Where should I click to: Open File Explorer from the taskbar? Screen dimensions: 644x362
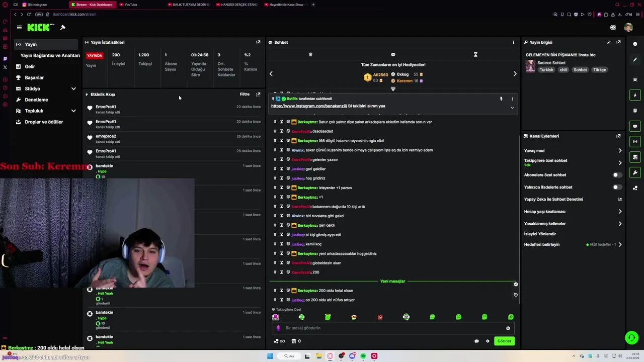[319, 356]
